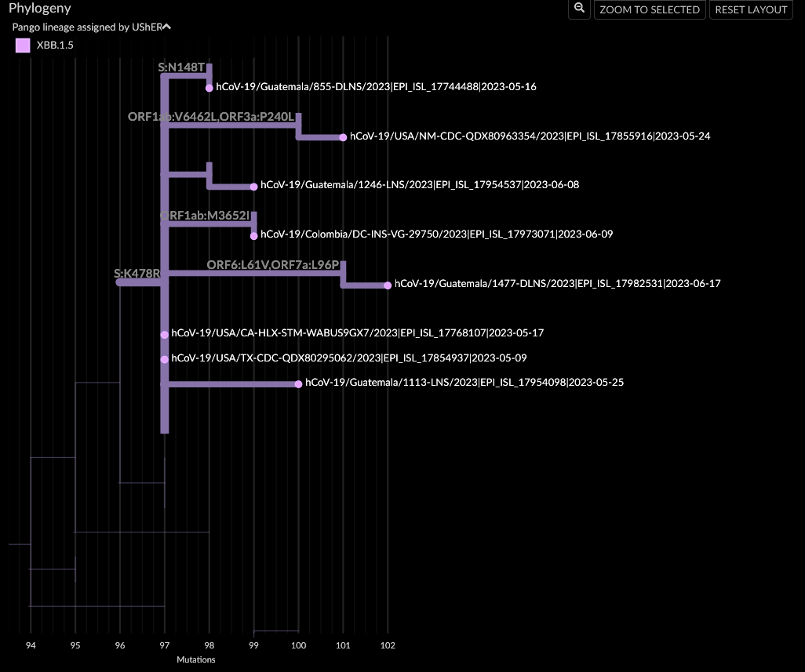Click the ORF6:L61V,ORF7a:L96P branch label
Screen dimensions: 805x672
pos(272,264)
